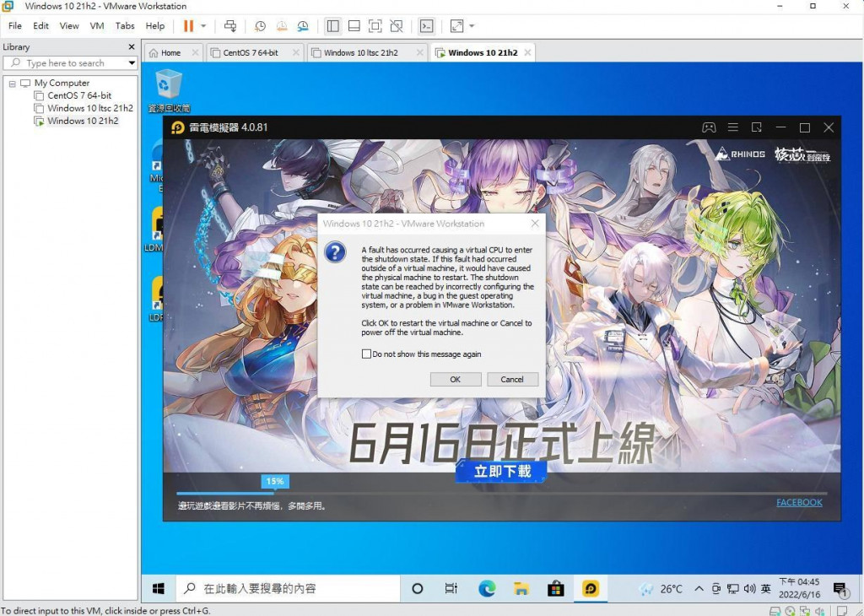Take a snapshot using the clock-plus icon
This screenshot has height=616, width=864.
(x=260, y=26)
